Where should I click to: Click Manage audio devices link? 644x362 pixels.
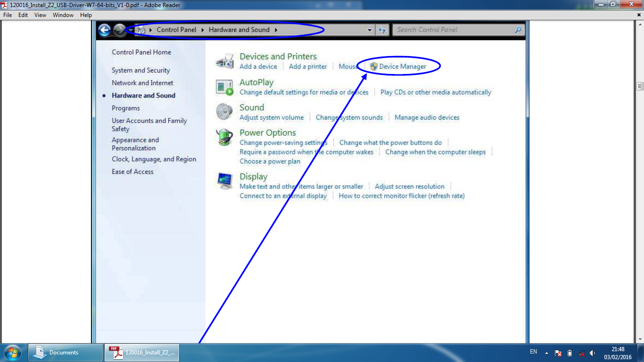click(x=427, y=117)
